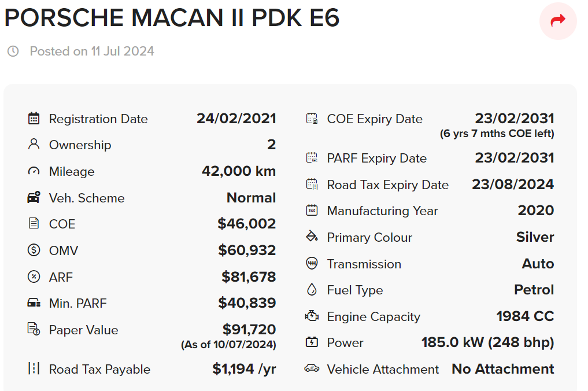This screenshot has height=391, width=588.
Task: Click the red share arrow button
Action: (x=557, y=21)
